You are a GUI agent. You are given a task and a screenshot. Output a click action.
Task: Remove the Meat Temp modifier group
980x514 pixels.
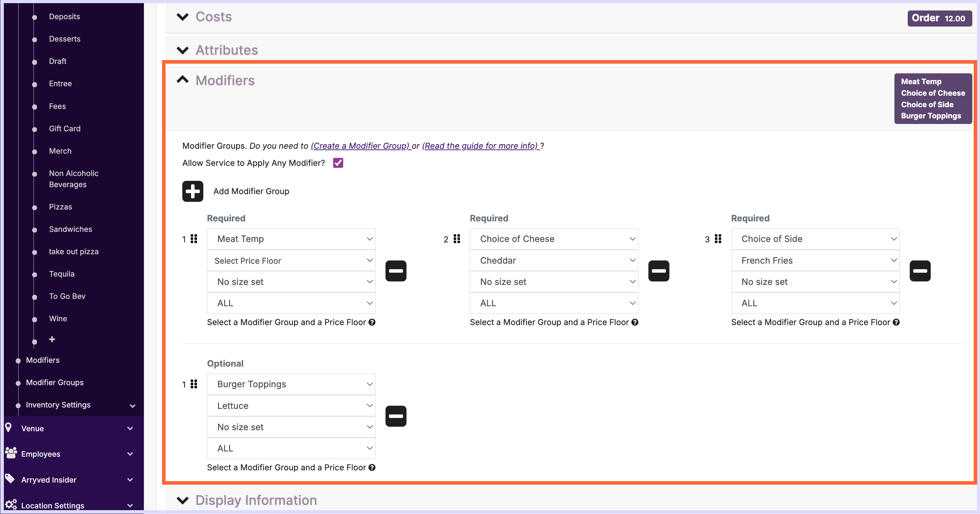396,271
